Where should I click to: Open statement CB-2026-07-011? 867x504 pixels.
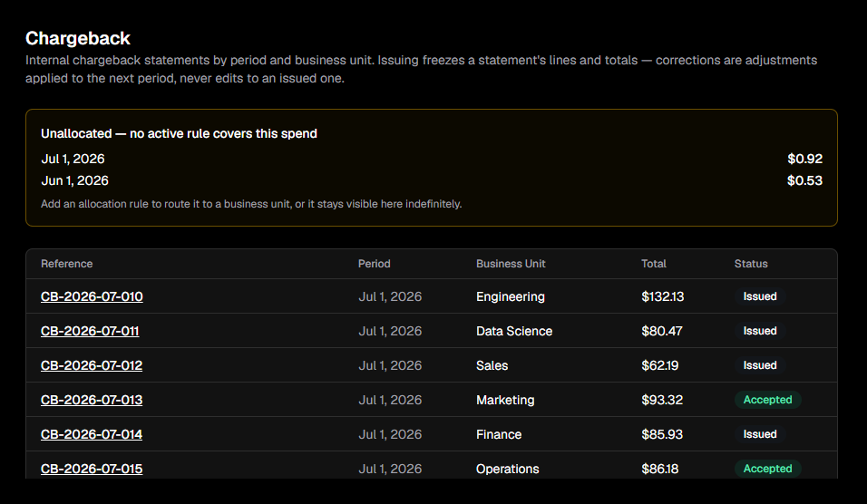90,331
